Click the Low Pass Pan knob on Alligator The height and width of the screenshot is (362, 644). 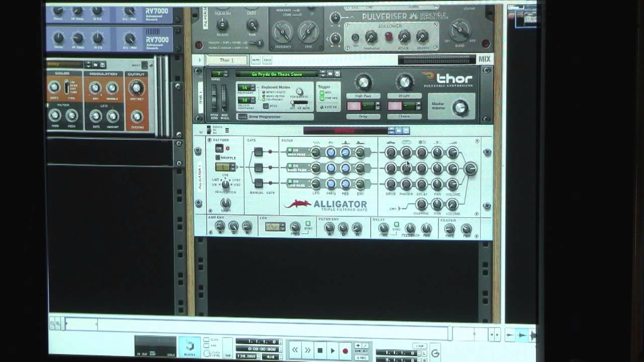click(x=437, y=184)
